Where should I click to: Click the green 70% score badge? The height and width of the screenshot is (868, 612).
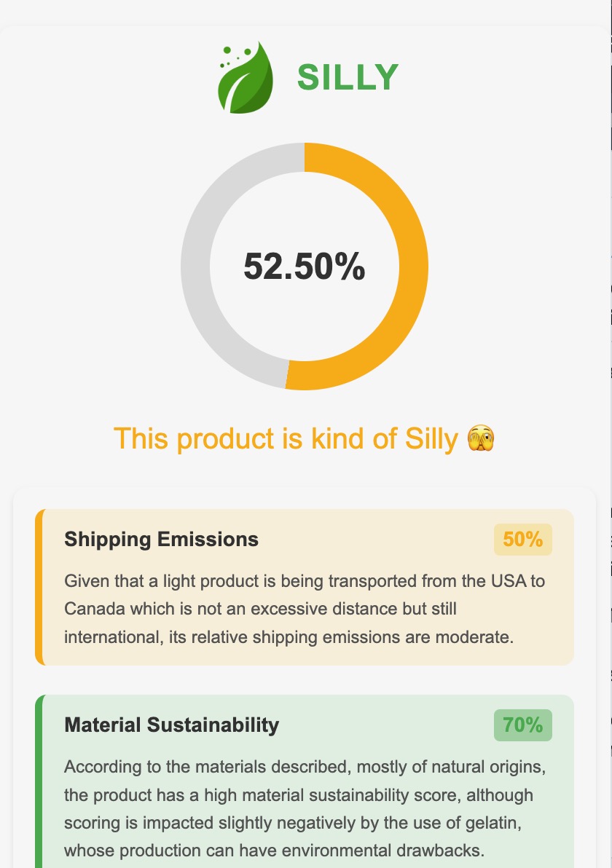pyautogui.click(x=522, y=725)
